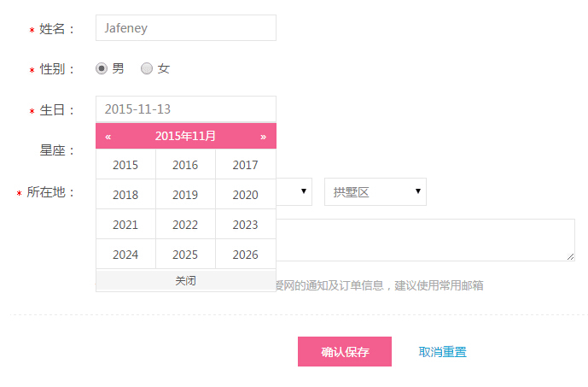Pick year 2015 in calendar
This screenshot has width=588, height=387.
coord(125,165)
